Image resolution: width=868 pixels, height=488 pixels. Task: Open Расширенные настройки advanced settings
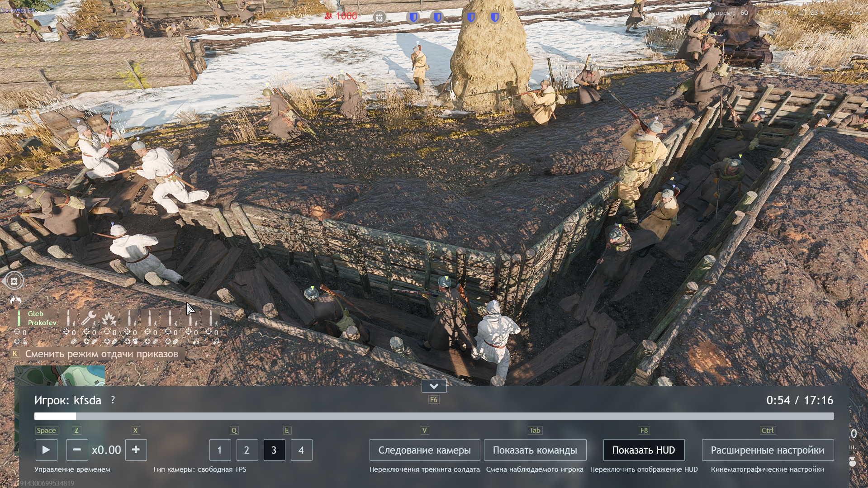coord(767,450)
